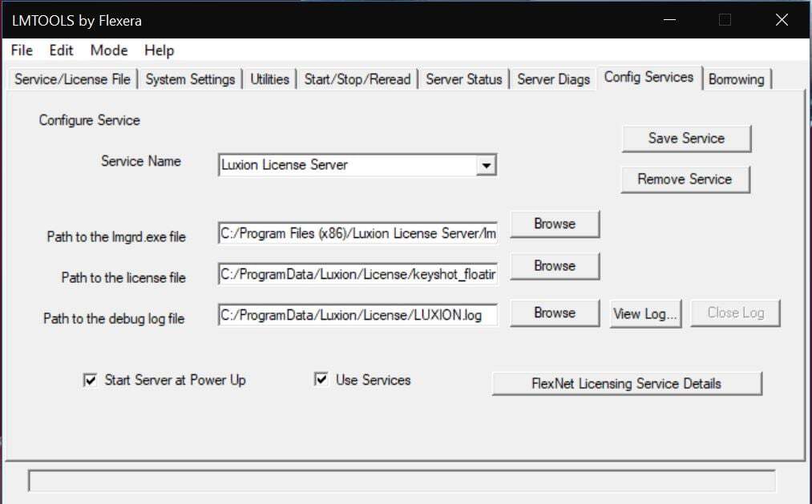Open the Borrowing tab
812x504 pixels.
tap(737, 79)
